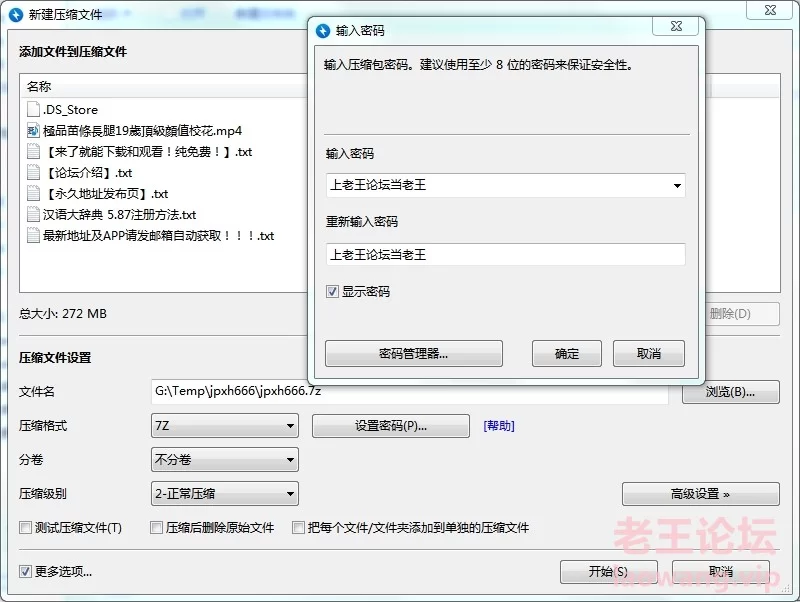The height and width of the screenshot is (602, 800).
Task: Click the 【论坛介绍】.txt file icon
Action: (x=33, y=172)
